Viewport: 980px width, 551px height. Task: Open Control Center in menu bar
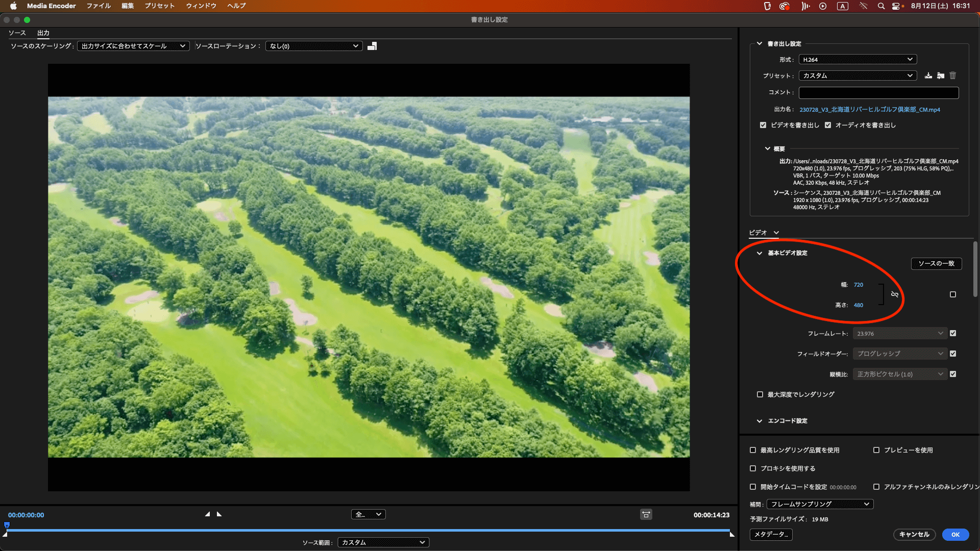(x=897, y=6)
